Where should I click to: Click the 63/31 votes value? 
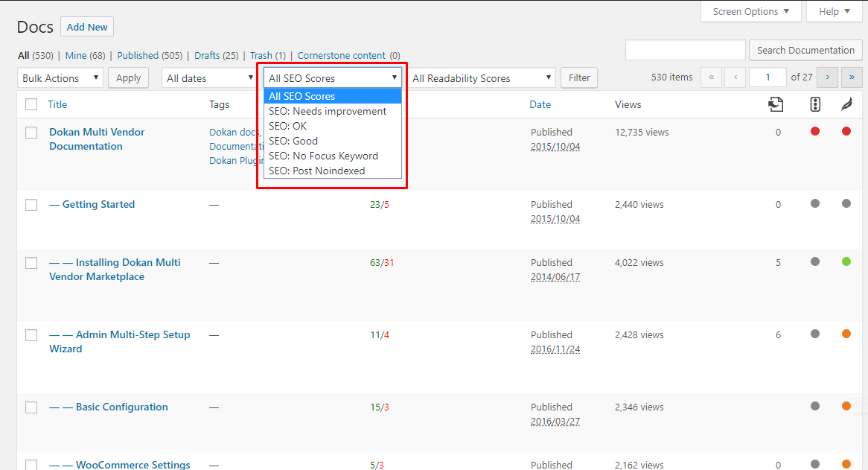click(x=382, y=262)
